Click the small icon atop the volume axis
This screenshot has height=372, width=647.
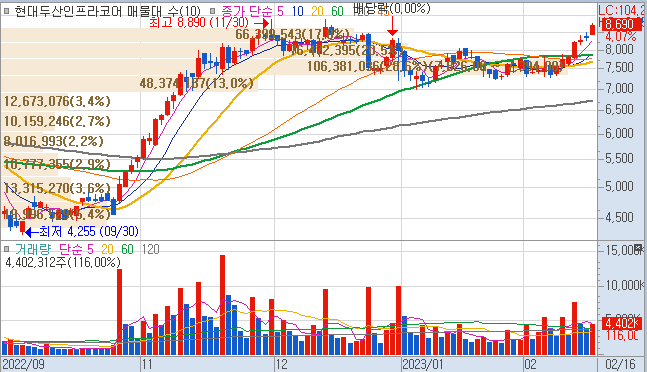pos(639,248)
